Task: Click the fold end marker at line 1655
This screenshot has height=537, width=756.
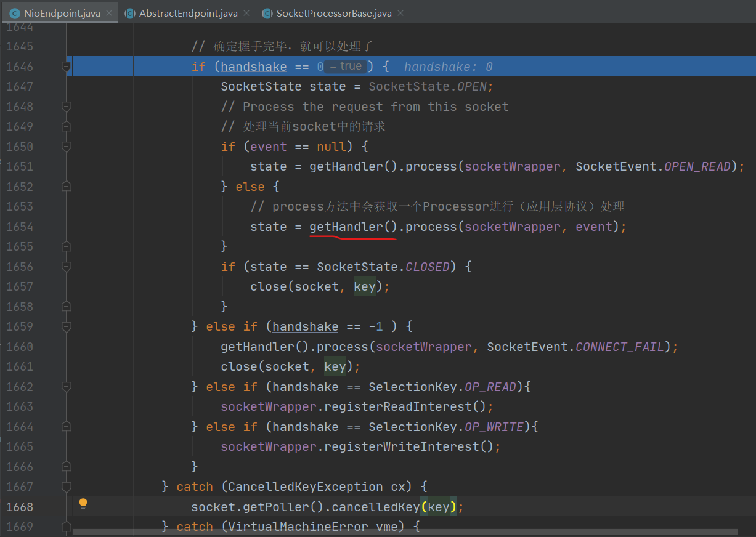Action: [x=67, y=246]
